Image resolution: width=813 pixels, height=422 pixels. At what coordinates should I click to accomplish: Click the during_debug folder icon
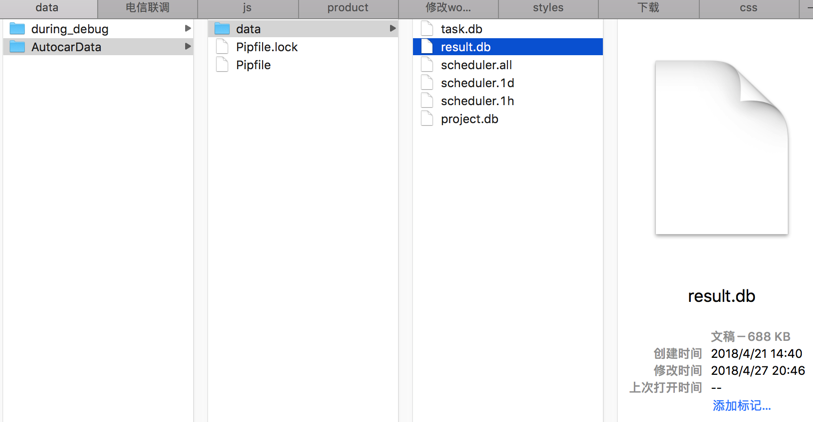(17, 29)
